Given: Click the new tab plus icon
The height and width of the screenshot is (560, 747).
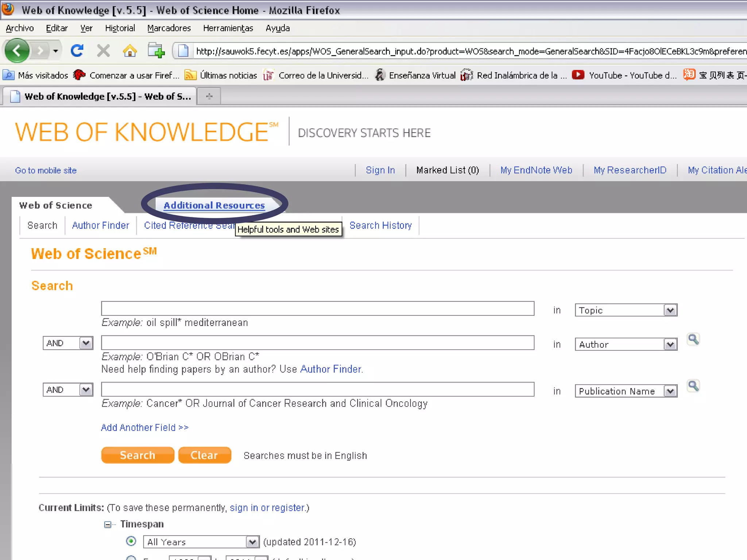Looking at the screenshot, I should (x=209, y=96).
